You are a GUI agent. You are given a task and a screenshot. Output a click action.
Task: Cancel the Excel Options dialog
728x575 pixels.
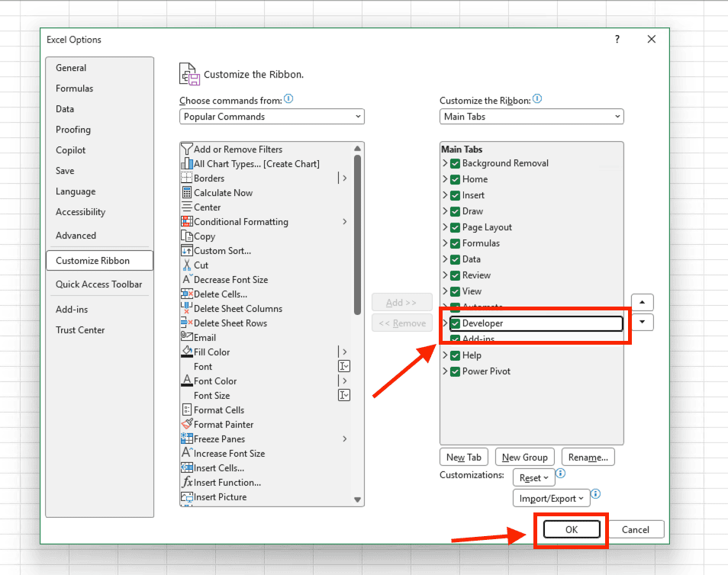coord(636,529)
